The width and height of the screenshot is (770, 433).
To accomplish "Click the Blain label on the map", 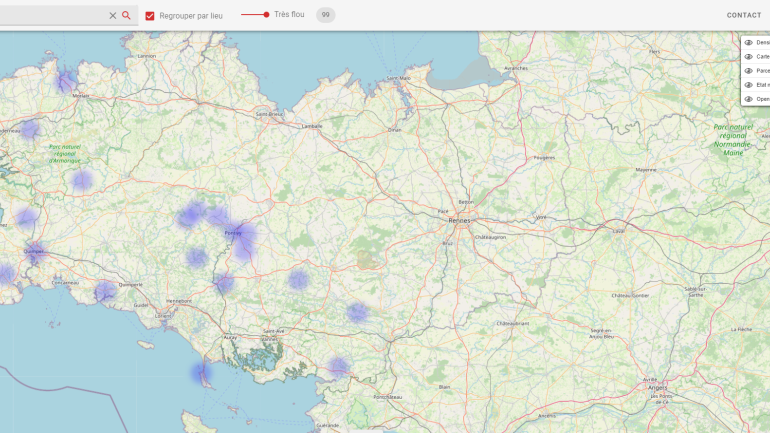I will click(444, 387).
